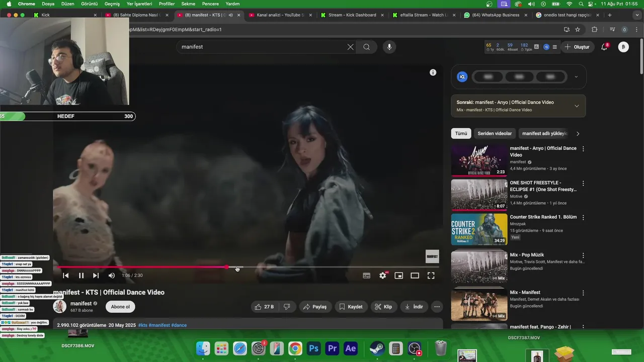Mute the video player volume
The height and width of the screenshot is (362, 644).
pyautogui.click(x=111, y=276)
